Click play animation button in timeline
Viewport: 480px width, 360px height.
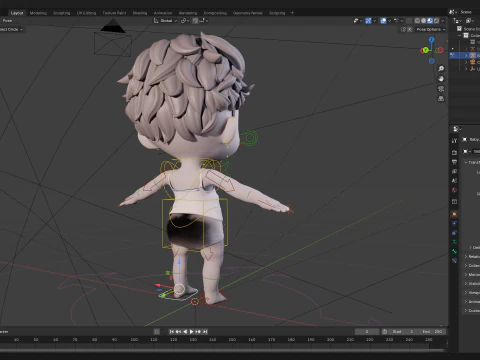pos(192,332)
